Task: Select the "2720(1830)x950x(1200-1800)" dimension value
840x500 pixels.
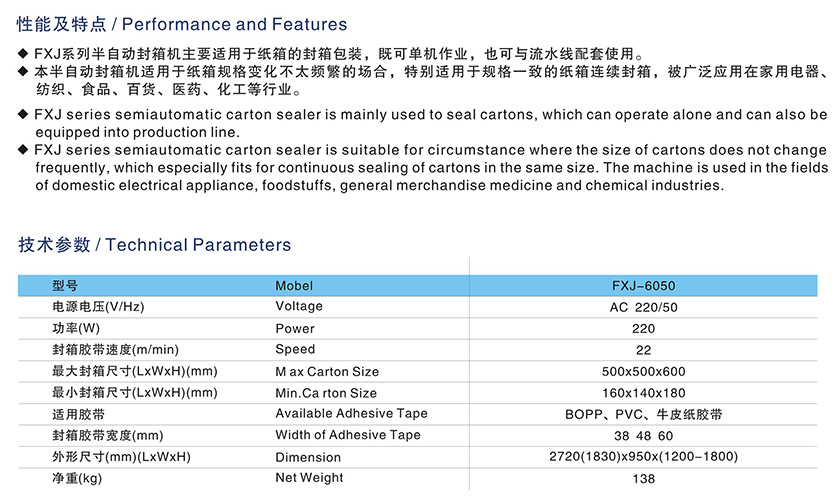Action: click(643, 457)
